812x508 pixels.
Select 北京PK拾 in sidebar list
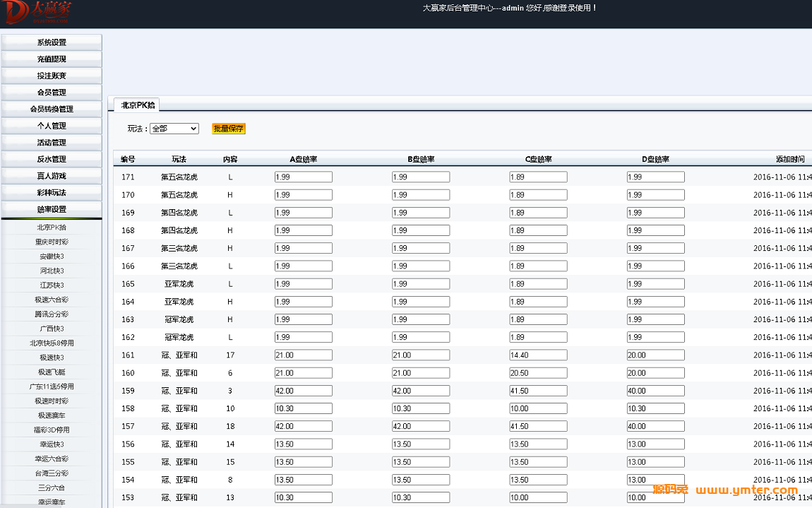click(52, 227)
